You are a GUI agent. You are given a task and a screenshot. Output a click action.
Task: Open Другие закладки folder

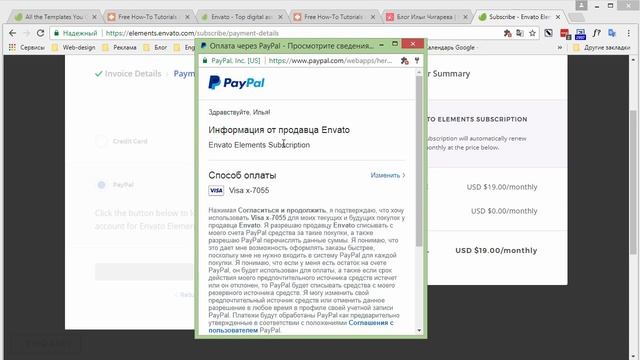point(602,47)
